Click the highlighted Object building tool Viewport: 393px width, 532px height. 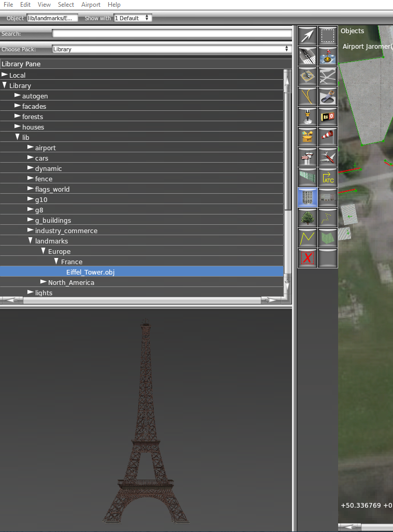click(x=307, y=197)
